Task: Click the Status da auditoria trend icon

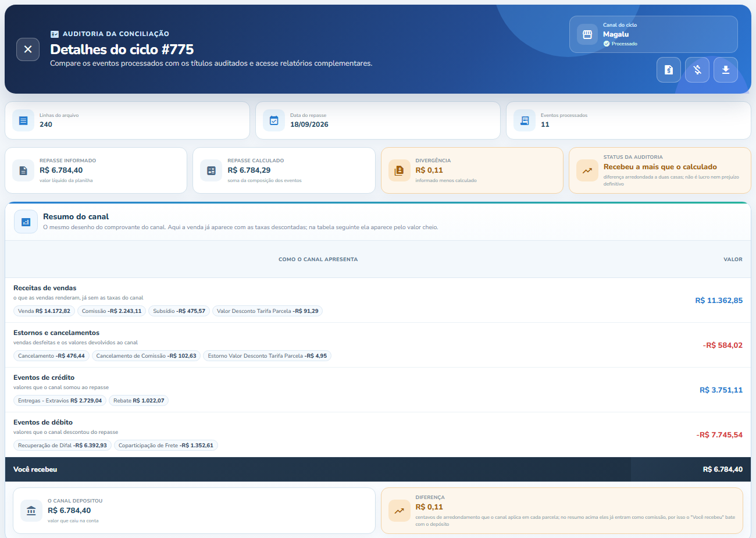Action: pos(587,170)
